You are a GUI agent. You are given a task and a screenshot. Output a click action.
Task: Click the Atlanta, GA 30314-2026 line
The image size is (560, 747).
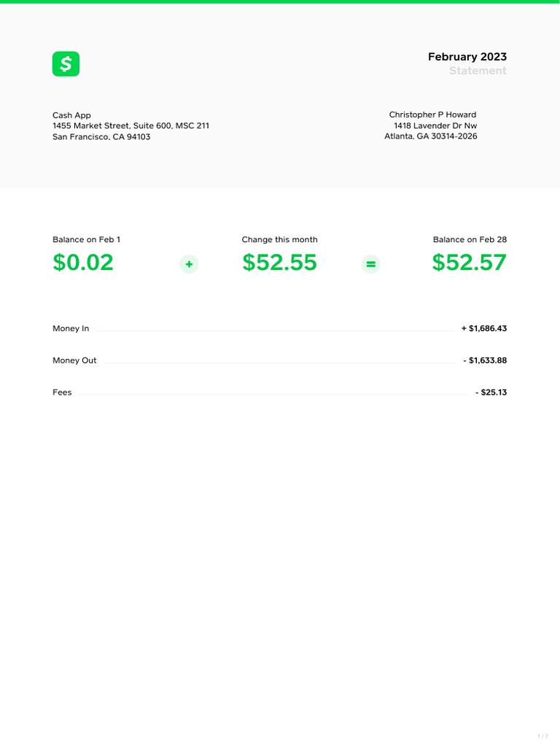click(431, 136)
